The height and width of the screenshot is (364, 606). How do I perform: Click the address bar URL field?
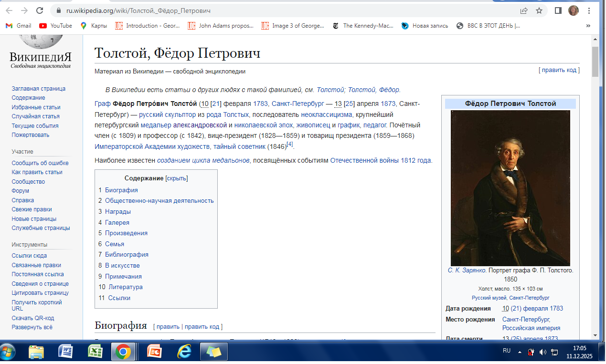[x=287, y=10]
